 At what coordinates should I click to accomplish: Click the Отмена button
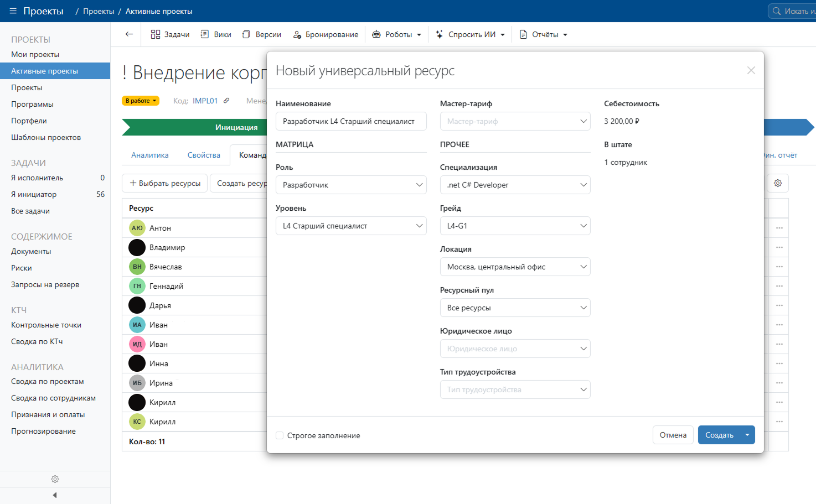pos(673,435)
